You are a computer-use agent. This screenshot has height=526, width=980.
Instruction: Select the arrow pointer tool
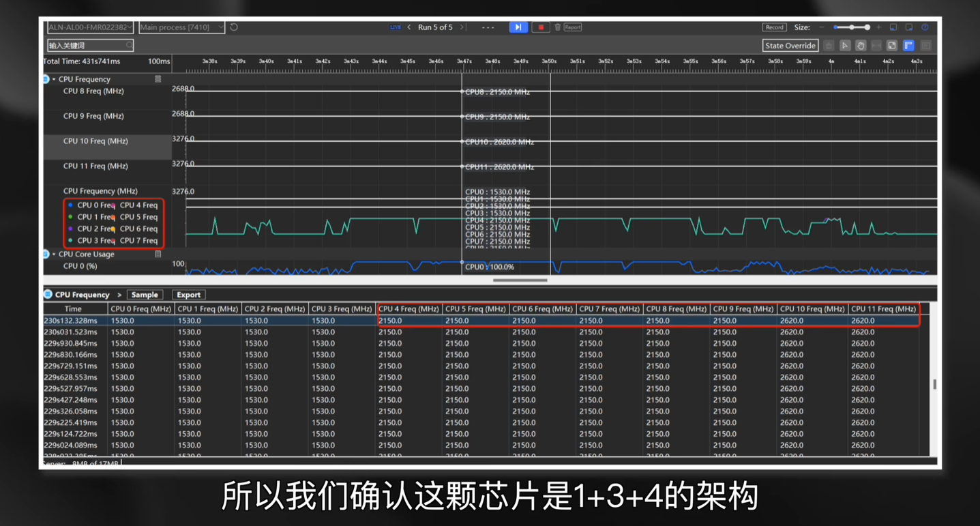[845, 46]
